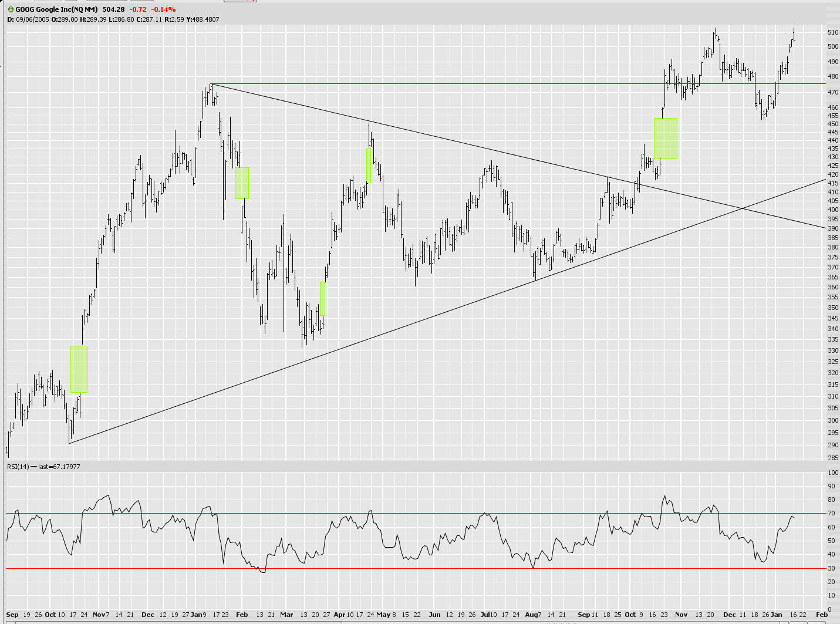
Task: Click the close value C:287.11
Action: (x=149, y=19)
